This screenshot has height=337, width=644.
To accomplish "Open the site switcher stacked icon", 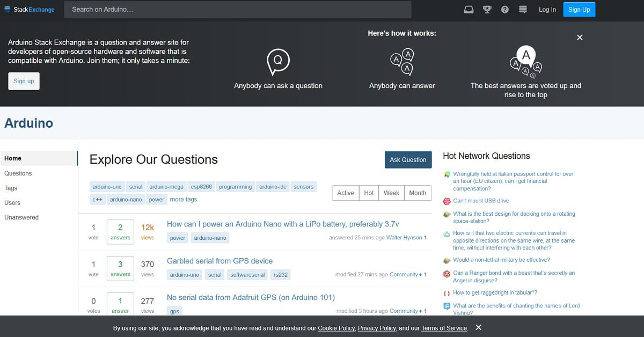I will point(523,10).
